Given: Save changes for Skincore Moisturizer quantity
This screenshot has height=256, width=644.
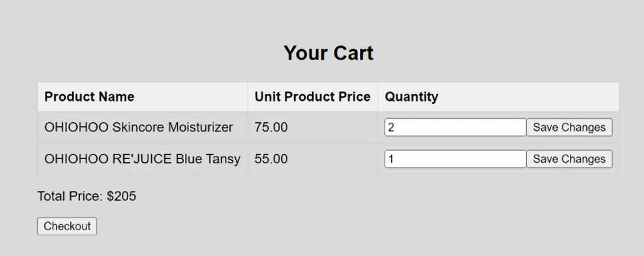Looking at the screenshot, I should pos(569,128).
